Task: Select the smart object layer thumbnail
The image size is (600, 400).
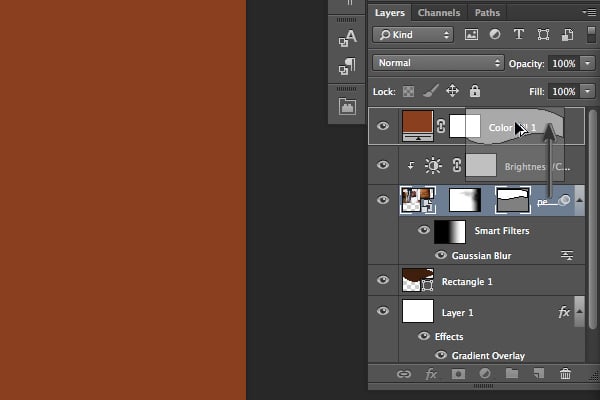Action: [418, 200]
